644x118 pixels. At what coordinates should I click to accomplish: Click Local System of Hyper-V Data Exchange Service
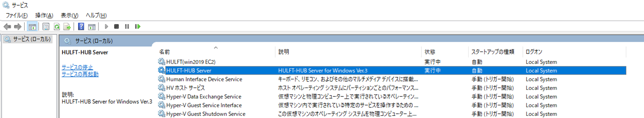tap(541, 96)
